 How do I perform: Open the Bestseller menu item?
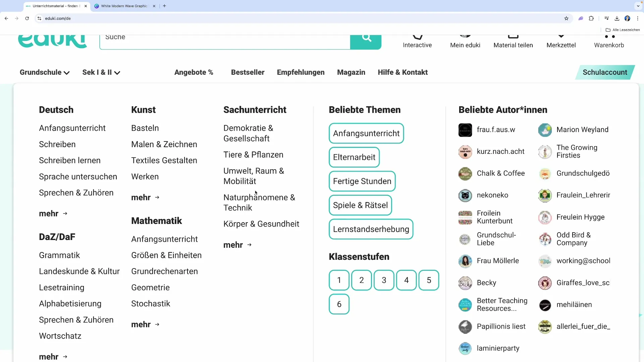[248, 72]
